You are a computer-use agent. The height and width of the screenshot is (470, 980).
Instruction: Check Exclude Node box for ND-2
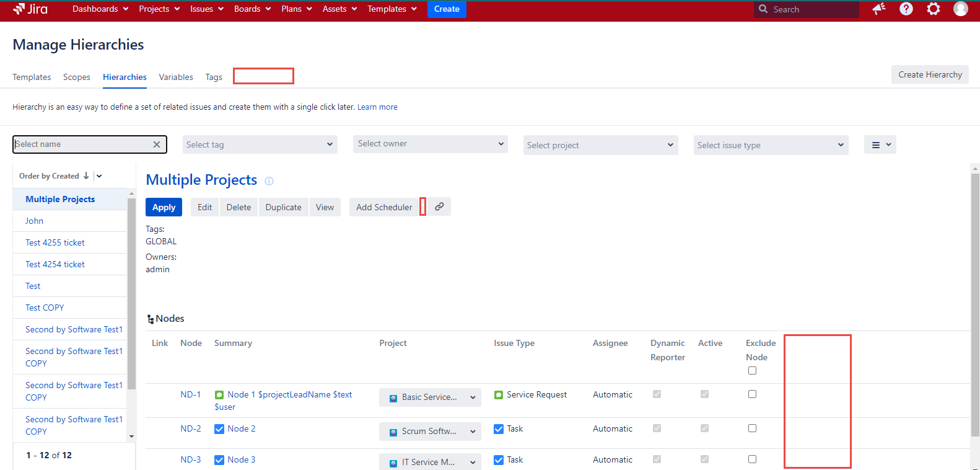click(752, 428)
